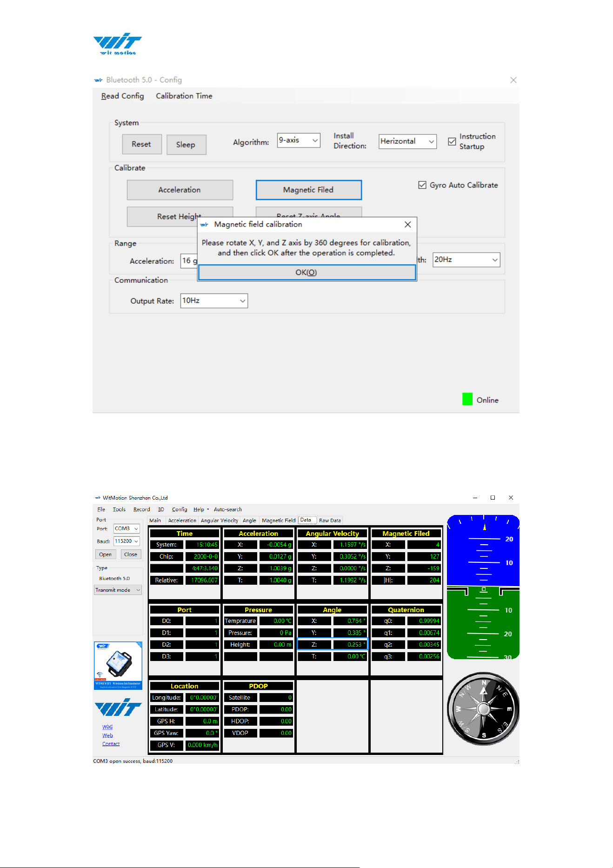Click the blue-green attitude horizon indicator
This screenshot has width=613, height=868.
(x=483, y=587)
